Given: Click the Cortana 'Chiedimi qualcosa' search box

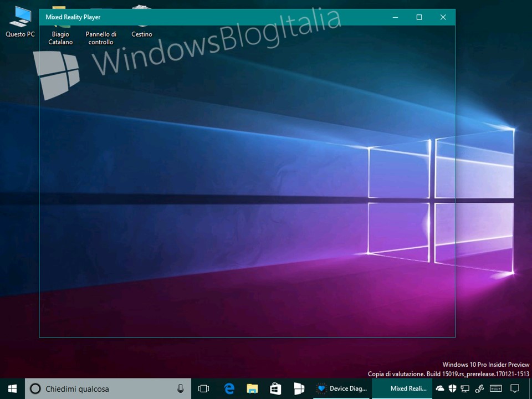Looking at the screenshot, I should (108, 388).
